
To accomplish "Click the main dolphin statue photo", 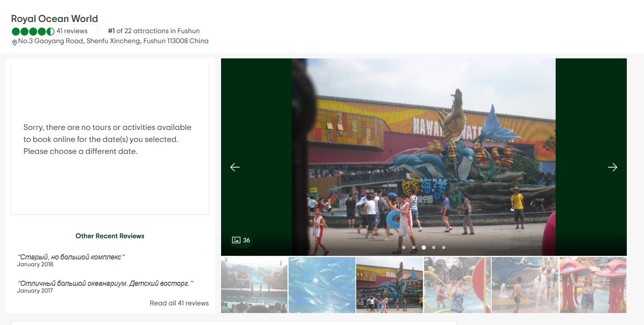I will [424, 157].
